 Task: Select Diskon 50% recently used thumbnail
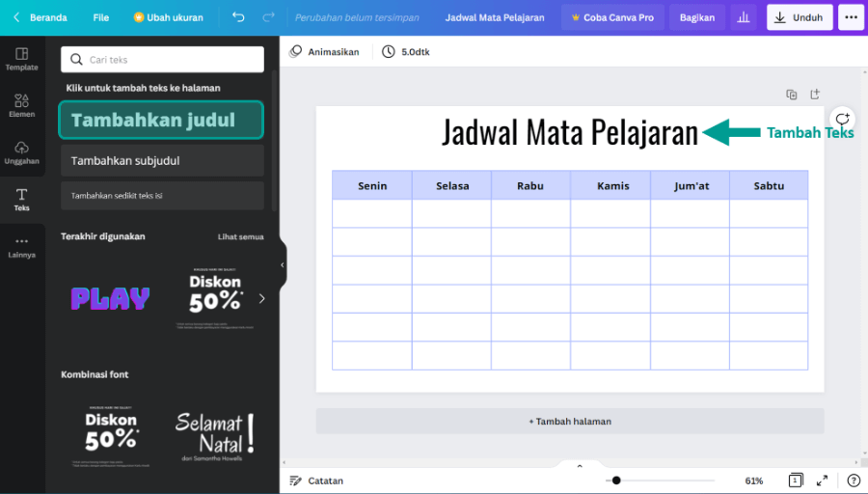point(215,299)
